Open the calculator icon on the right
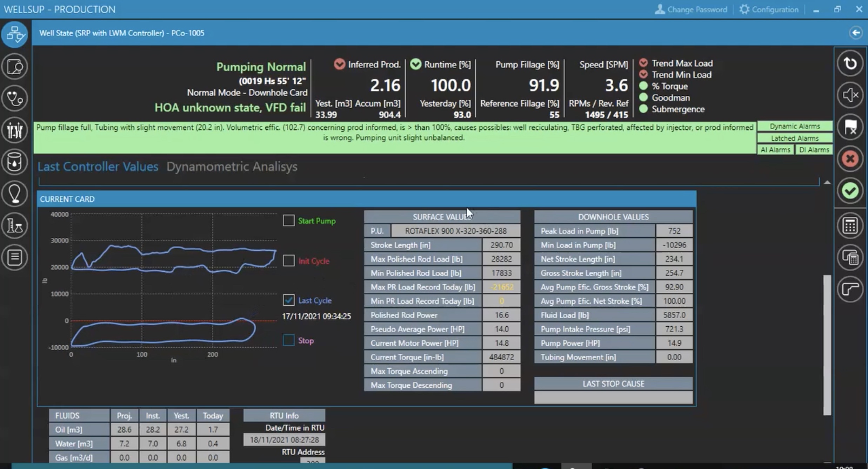The height and width of the screenshot is (469, 868). tap(850, 226)
